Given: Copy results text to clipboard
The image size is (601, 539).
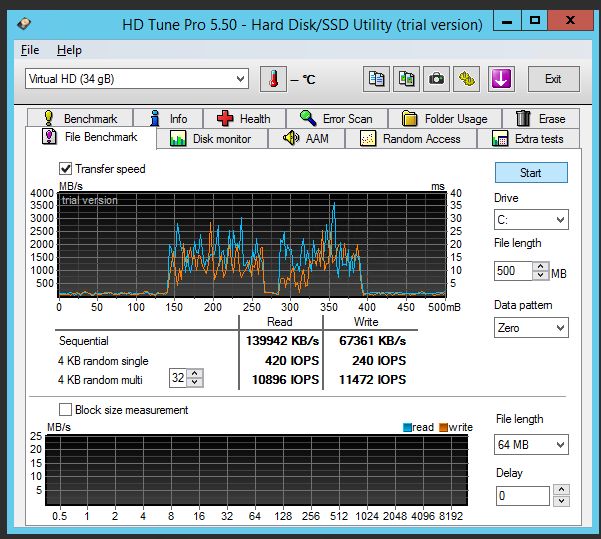Looking at the screenshot, I should coord(376,79).
